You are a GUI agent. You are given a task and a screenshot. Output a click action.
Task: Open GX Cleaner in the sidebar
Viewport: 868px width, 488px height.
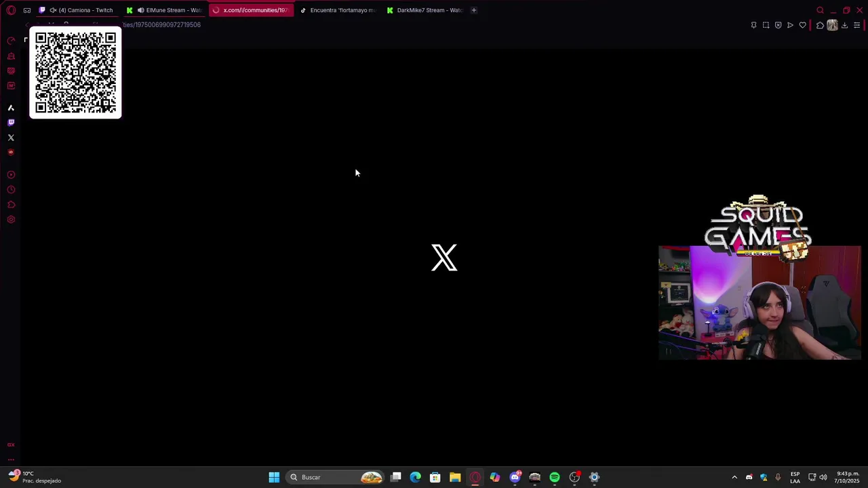pyautogui.click(x=11, y=56)
